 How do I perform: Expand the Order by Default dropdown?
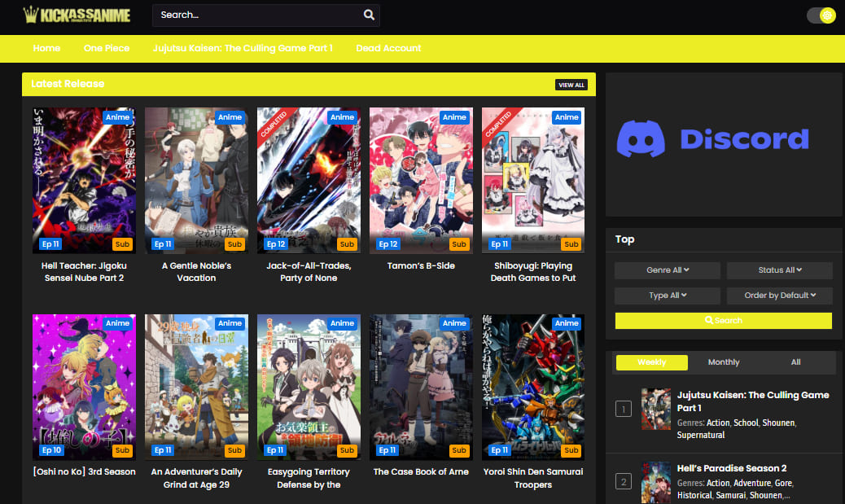(779, 296)
